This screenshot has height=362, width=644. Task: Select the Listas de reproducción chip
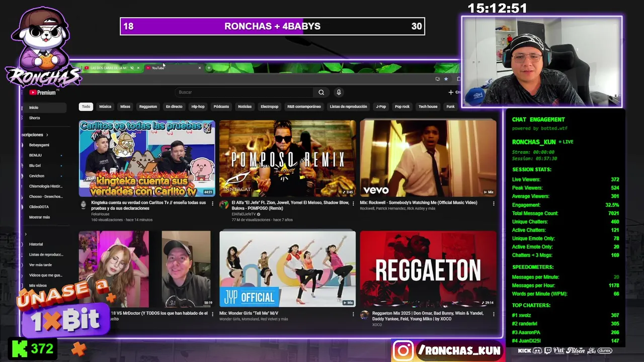(348, 107)
